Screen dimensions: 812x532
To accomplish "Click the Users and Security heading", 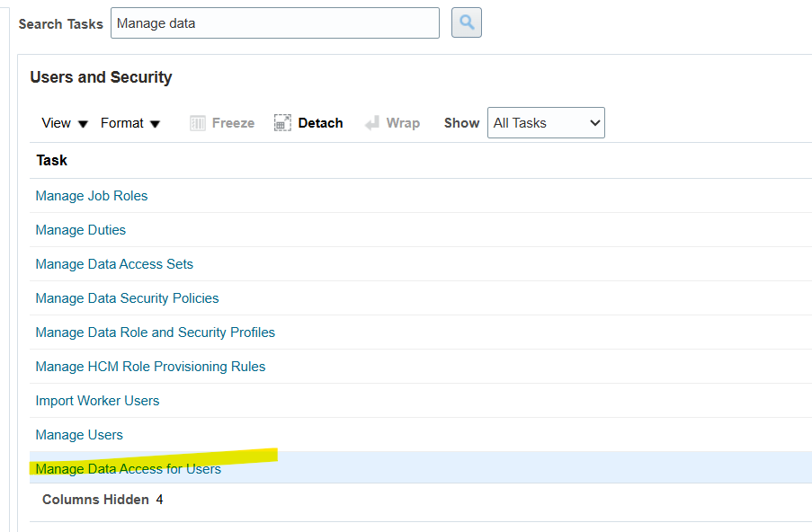I will point(101,77).
